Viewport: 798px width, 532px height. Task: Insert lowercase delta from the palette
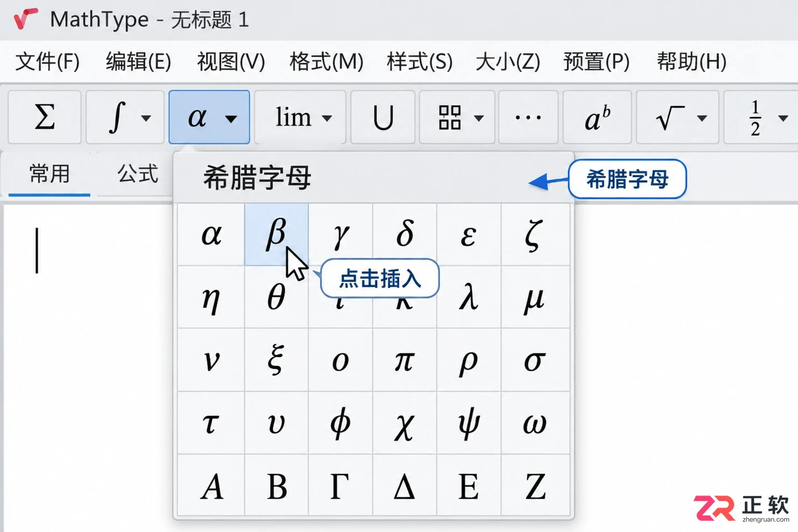(405, 234)
